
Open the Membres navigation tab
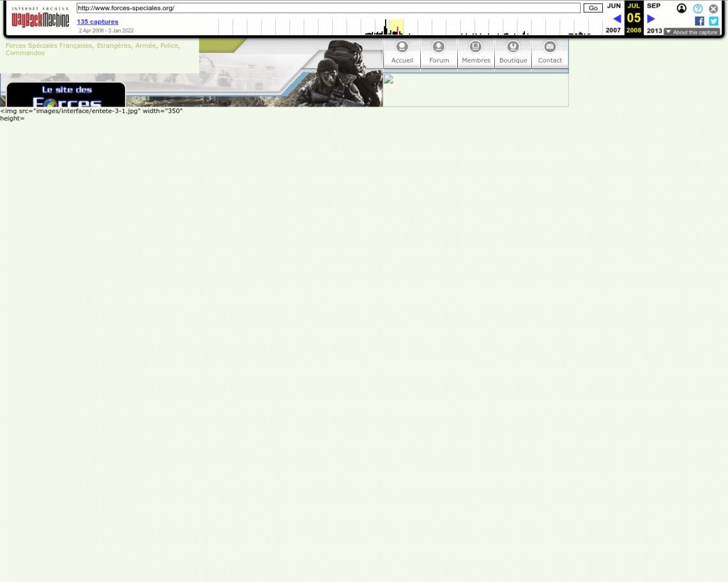click(476, 54)
